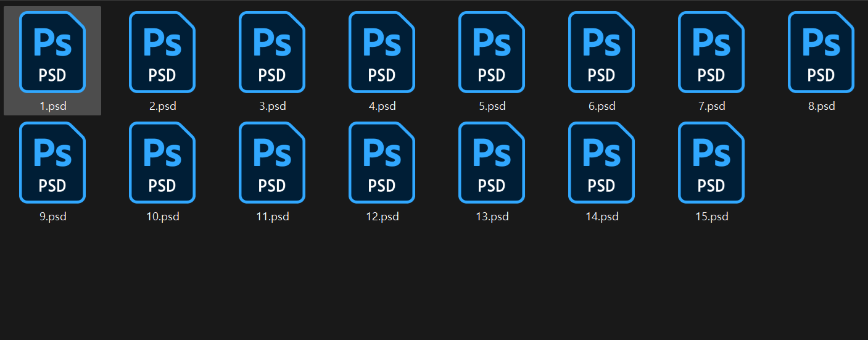Viewport: 868px width, 340px height.
Task: Pick the 4.psd file icon
Action: pos(382,52)
